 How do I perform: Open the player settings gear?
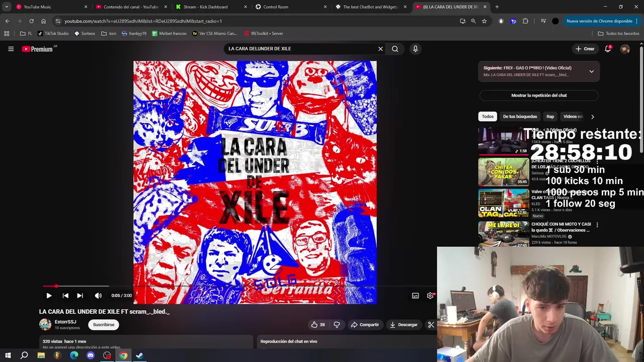click(430, 296)
